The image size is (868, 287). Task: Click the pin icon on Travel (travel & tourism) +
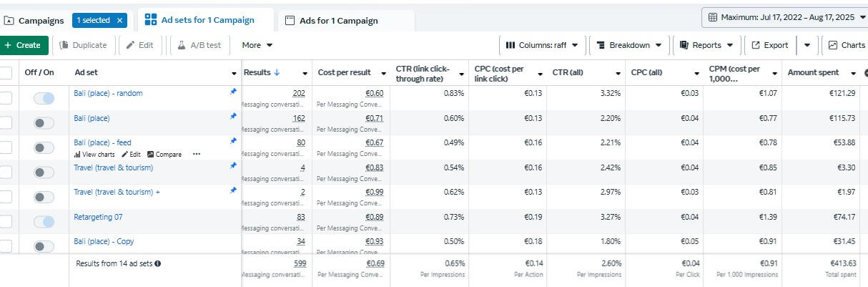point(233,190)
